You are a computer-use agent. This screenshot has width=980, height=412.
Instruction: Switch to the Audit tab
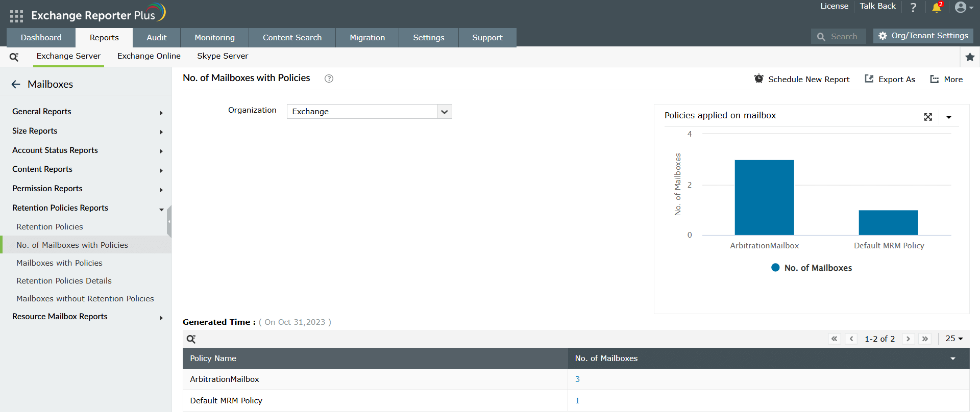click(157, 38)
